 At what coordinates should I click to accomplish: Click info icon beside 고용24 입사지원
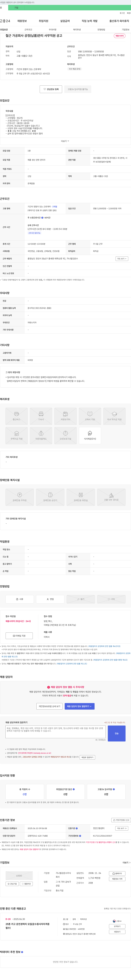[x=114, y=789]
